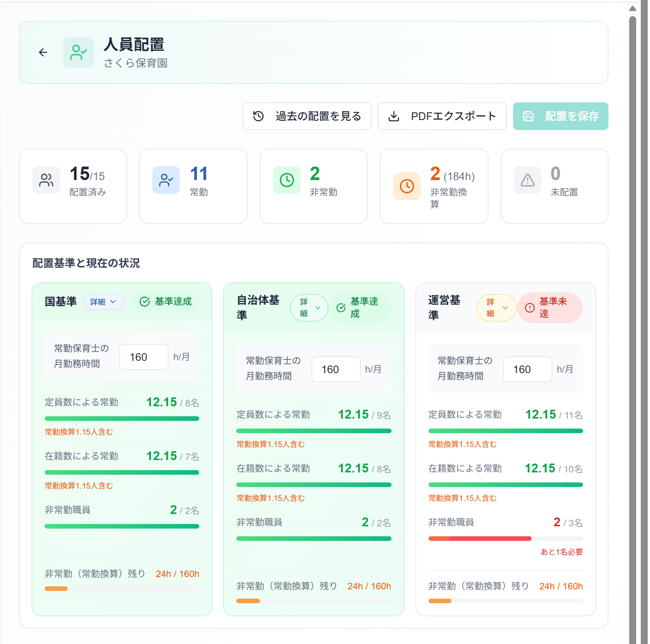Click the check-circle icon in 自治体基準 基準達成 badge

coord(341,308)
